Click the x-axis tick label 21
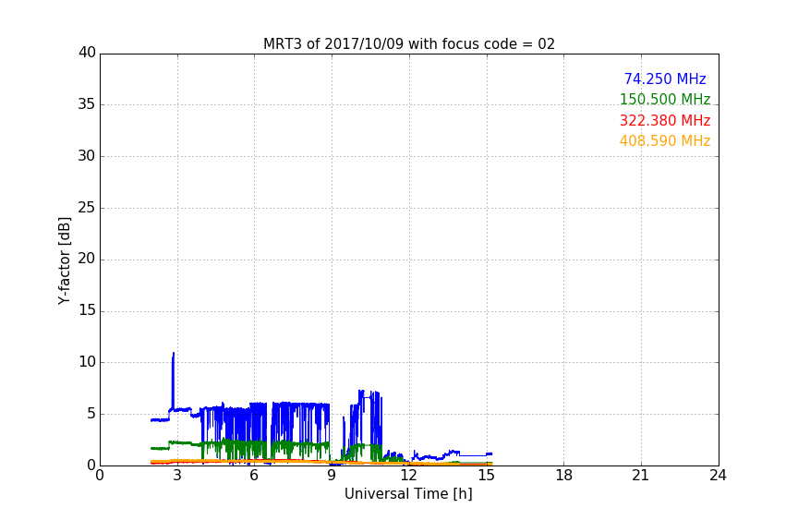The height and width of the screenshot is (532, 798). 641,476
